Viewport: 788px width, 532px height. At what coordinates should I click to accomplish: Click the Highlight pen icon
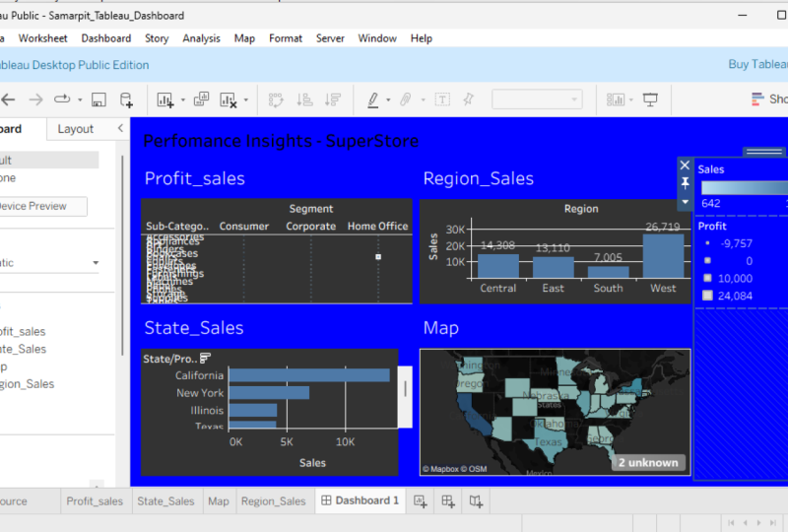tap(373, 100)
